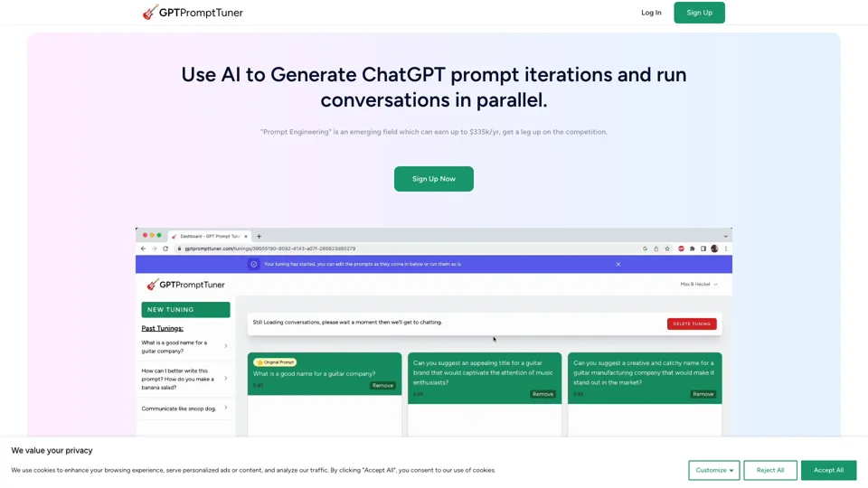Click the red macOS window close dot
Screen dimensions: 868x488
point(145,236)
